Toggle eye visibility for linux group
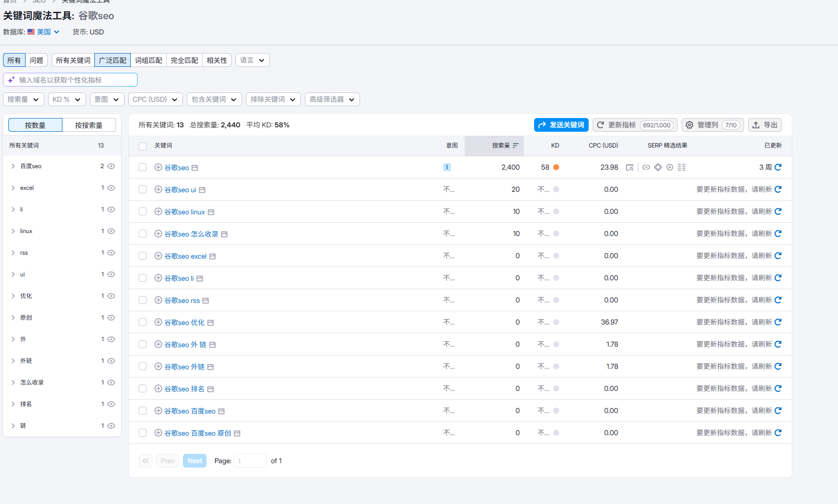The image size is (838, 504). (111, 231)
